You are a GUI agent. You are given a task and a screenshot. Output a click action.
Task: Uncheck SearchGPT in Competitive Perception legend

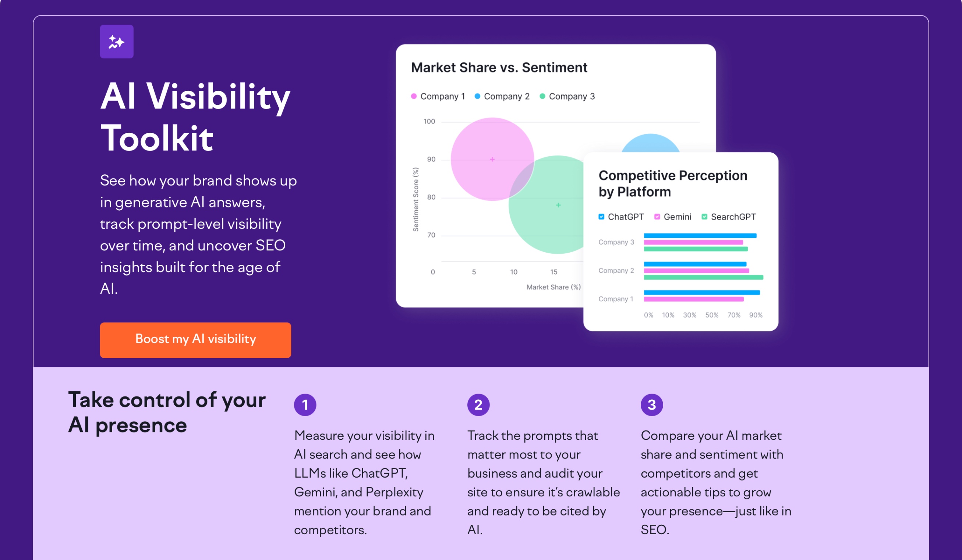705,217
